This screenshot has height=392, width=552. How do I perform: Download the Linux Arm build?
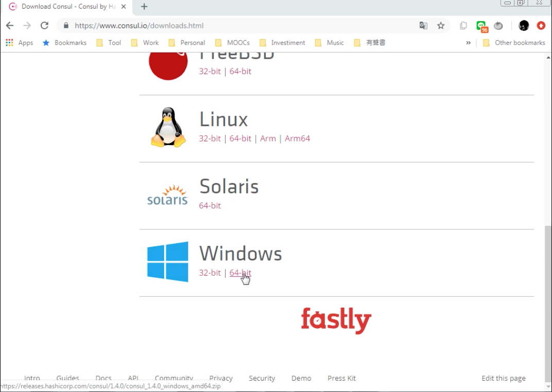pos(268,138)
